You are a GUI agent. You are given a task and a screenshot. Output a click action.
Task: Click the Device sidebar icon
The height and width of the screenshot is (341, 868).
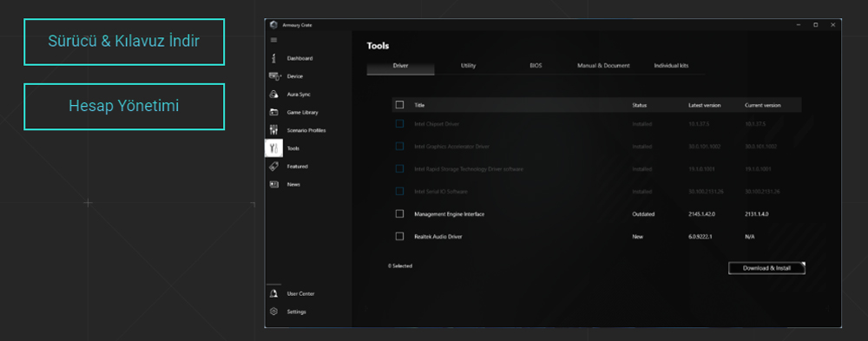coord(274,76)
